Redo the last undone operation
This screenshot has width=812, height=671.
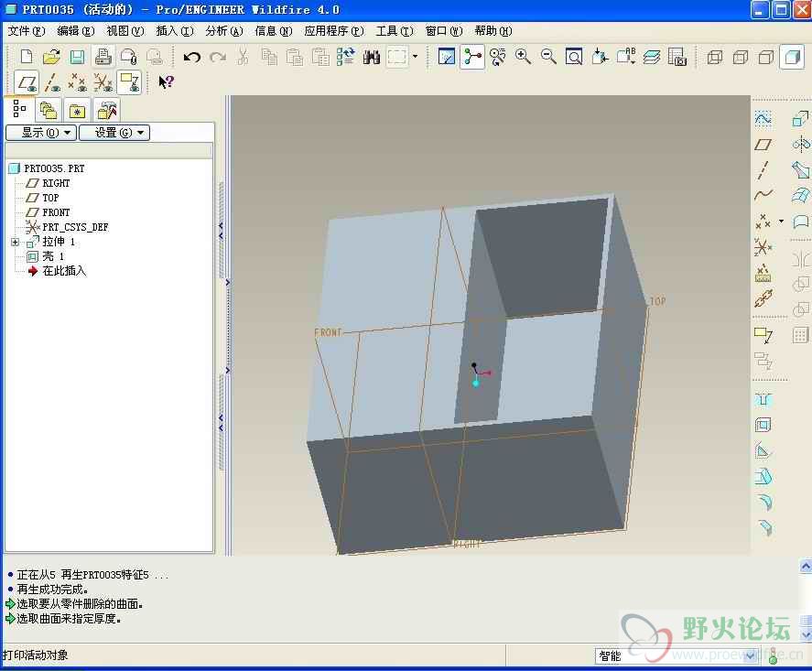(218, 57)
